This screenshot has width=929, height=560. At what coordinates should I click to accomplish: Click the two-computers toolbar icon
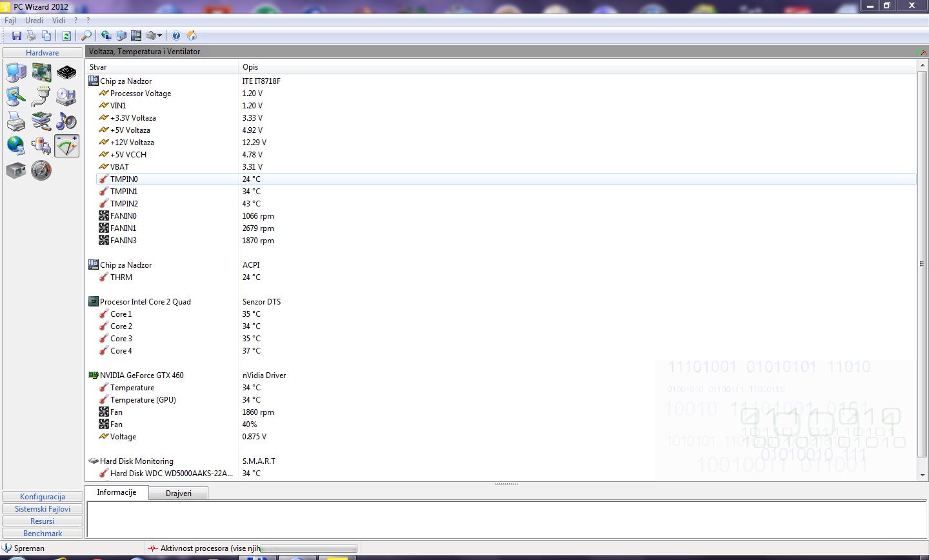[x=121, y=35]
